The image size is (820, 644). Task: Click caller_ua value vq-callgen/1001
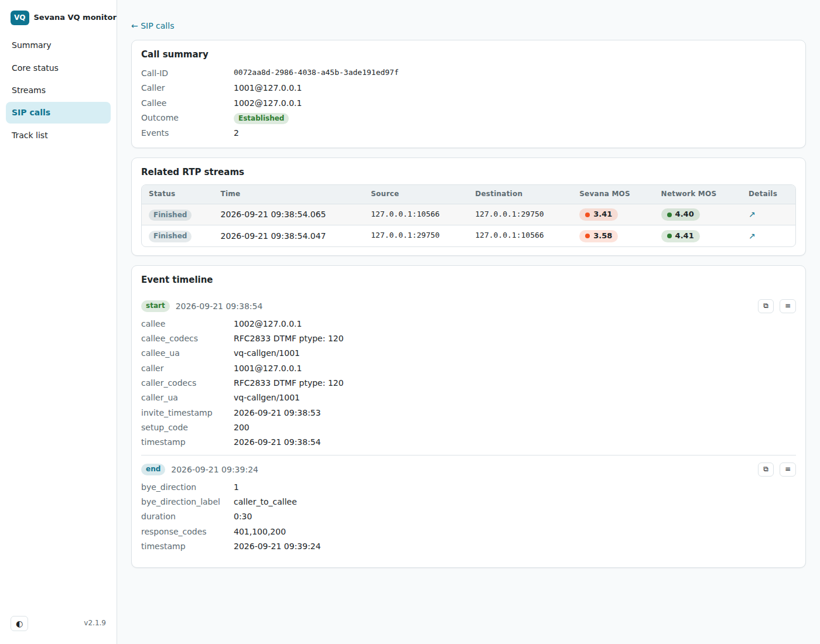click(266, 398)
